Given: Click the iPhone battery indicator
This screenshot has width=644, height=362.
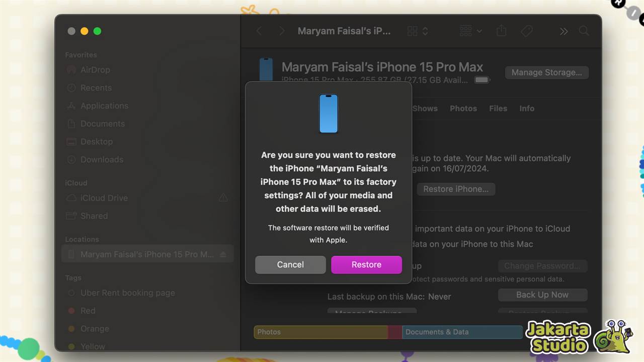Looking at the screenshot, I should pos(482,80).
